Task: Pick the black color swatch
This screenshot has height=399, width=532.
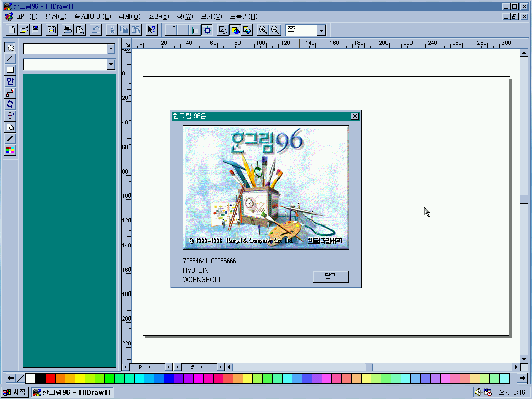Action: (x=41, y=378)
